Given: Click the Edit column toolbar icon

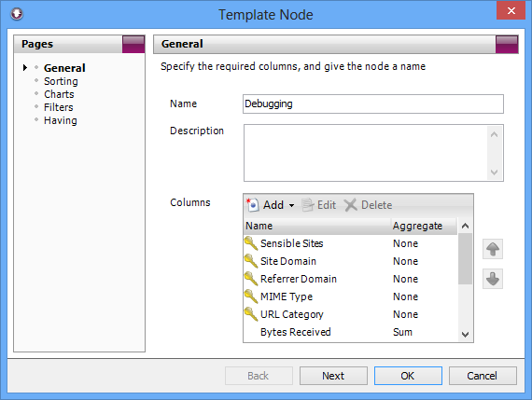Looking at the screenshot, I should pyautogui.click(x=308, y=205).
